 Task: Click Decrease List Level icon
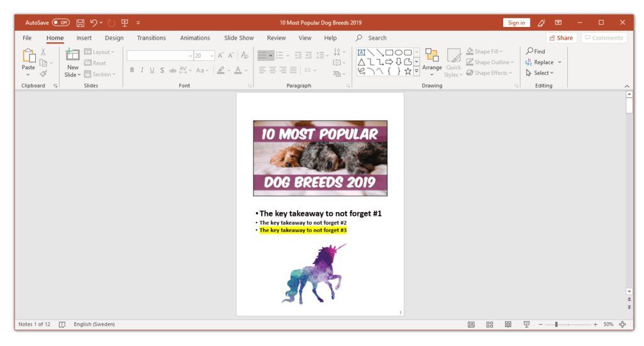(x=298, y=55)
